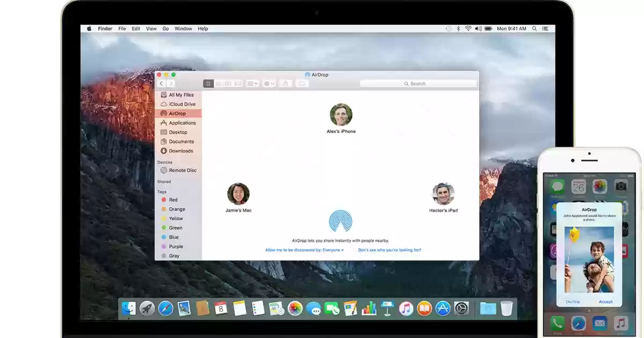The height and width of the screenshot is (338, 644).
Task: Open Contacts book icon in Dock
Action: 203,308
